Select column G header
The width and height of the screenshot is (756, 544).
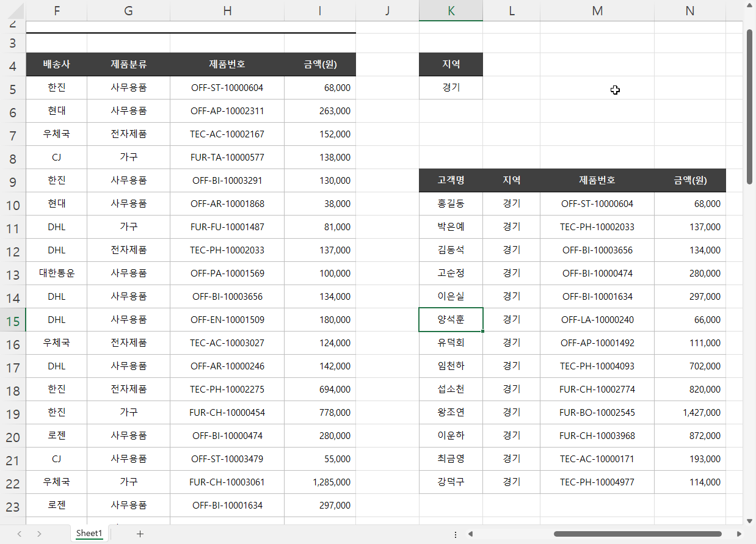pos(128,10)
